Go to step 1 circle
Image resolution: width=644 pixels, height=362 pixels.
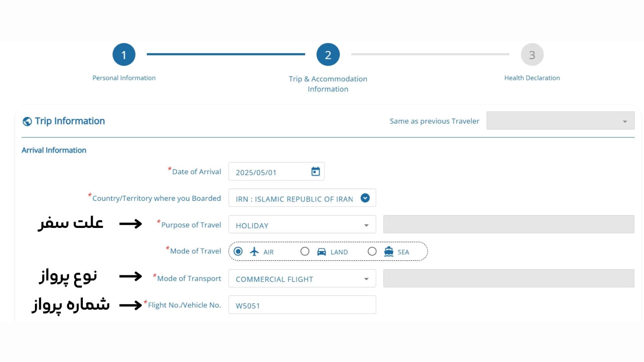pos(124,54)
